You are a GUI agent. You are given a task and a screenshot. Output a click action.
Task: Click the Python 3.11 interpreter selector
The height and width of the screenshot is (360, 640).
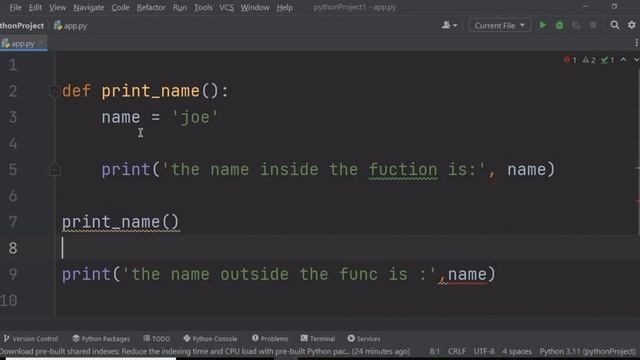tap(588, 351)
